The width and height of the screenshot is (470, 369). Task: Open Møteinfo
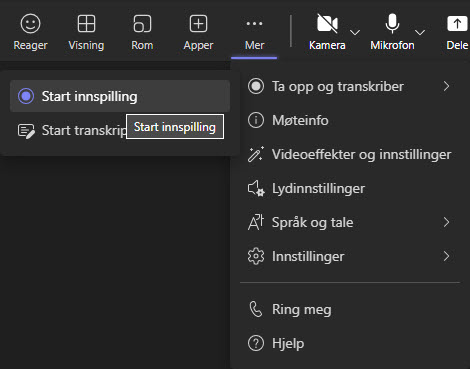point(350,120)
